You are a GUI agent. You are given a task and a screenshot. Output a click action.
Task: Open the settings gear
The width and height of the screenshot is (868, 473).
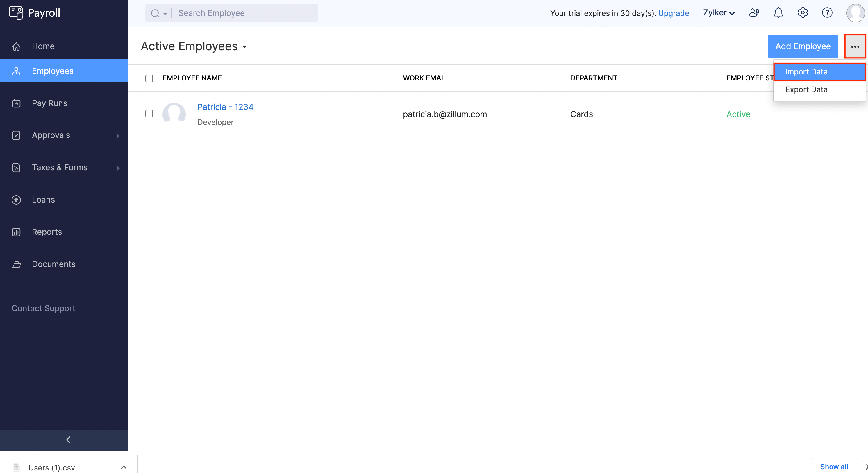pyautogui.click(x=803, y=12)
